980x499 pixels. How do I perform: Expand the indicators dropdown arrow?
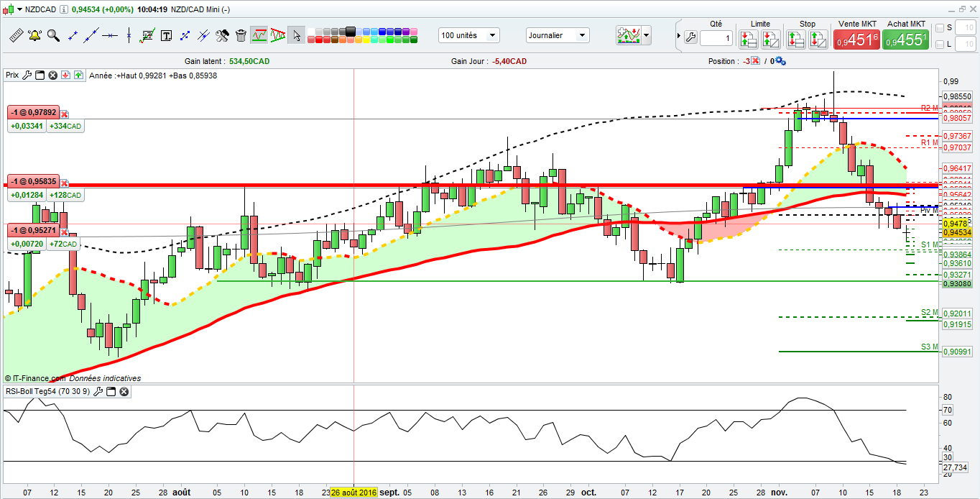pos(647,35)
